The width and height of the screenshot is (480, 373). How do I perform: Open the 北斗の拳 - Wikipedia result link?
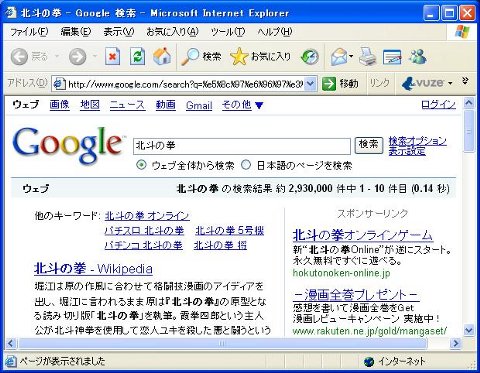pyautogui.click(x=93, y=268)
